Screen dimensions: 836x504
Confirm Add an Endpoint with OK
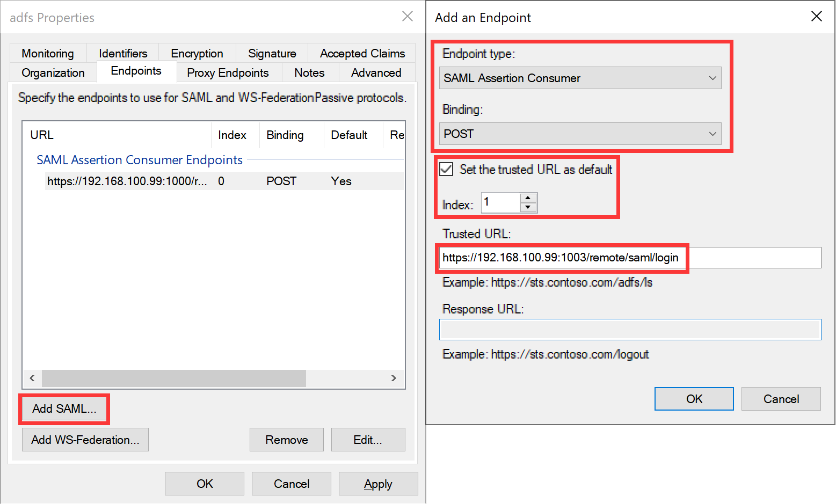tap(694, 399)
